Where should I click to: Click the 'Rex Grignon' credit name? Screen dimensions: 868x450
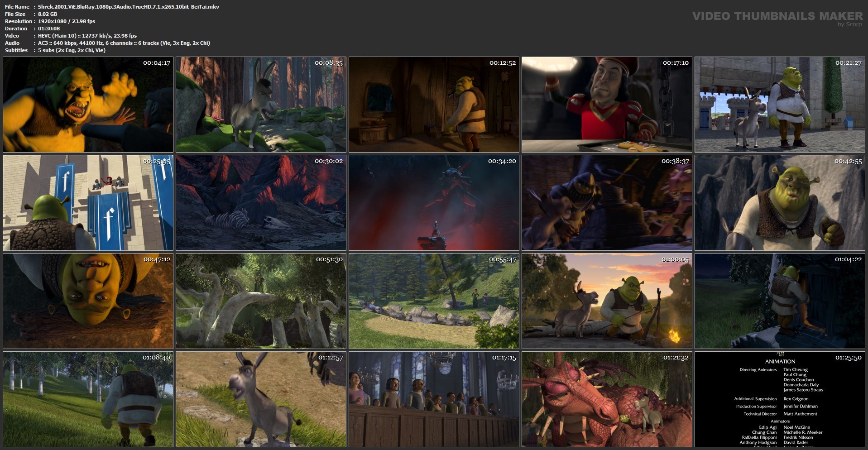796,399
